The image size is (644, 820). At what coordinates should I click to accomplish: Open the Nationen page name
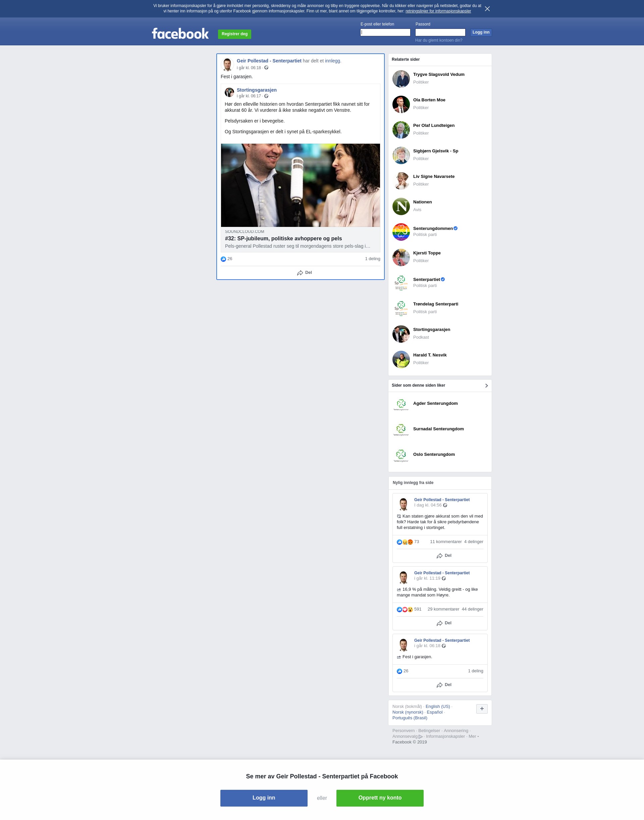(422, 202)
